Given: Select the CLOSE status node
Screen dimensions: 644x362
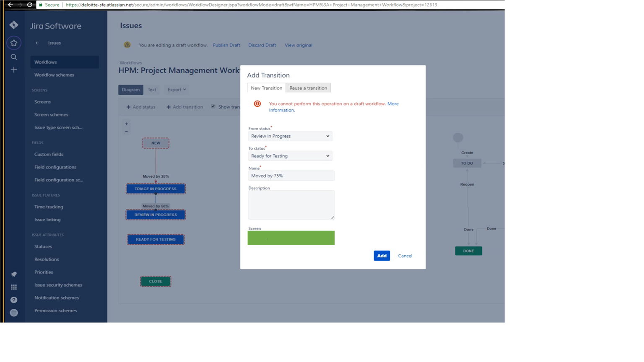Looking at the screenshot, I should [156, 282].
